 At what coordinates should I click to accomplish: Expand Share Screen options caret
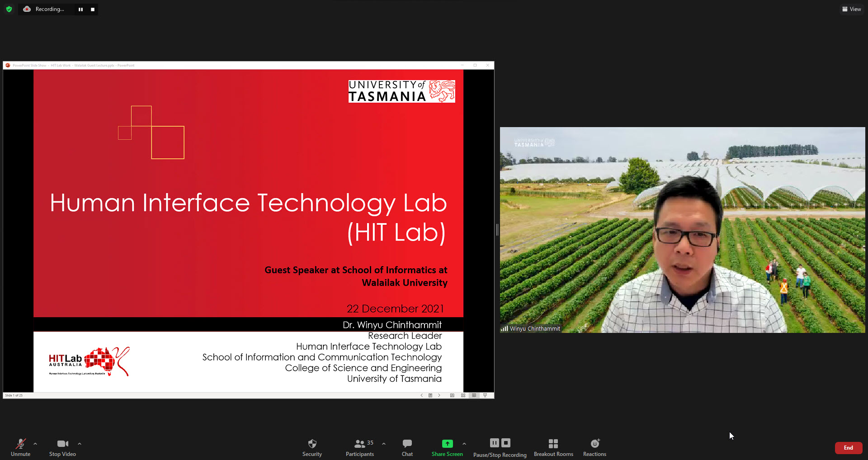coord(464,444)
